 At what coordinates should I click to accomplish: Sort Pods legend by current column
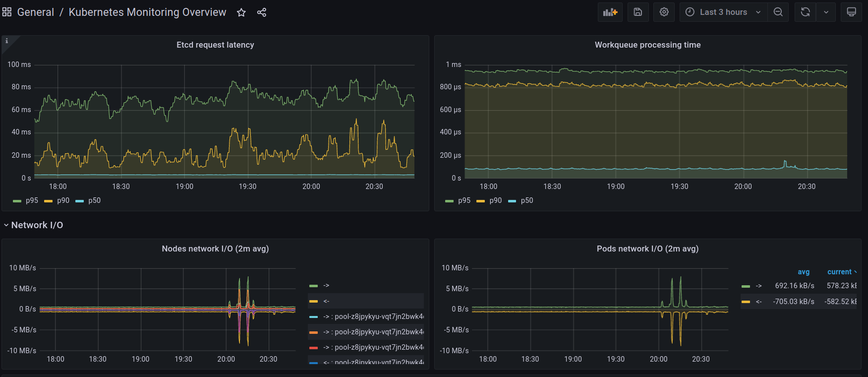(839, 272)
